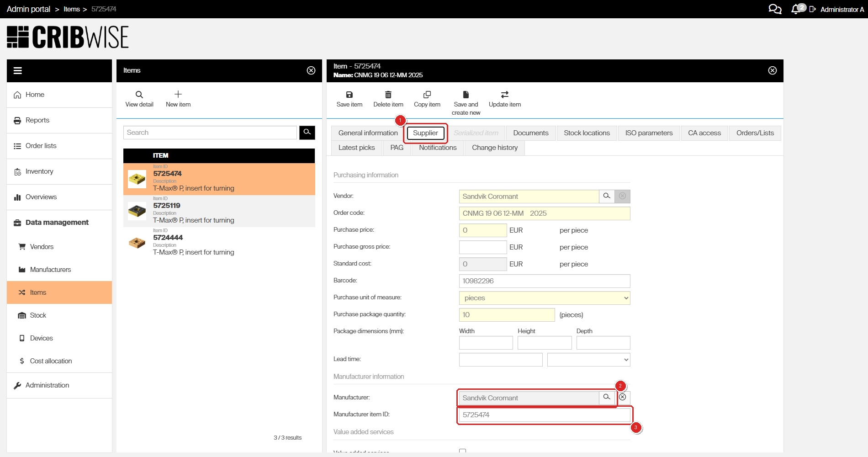Switch to the Latest picks tab

tap(357, 148)
